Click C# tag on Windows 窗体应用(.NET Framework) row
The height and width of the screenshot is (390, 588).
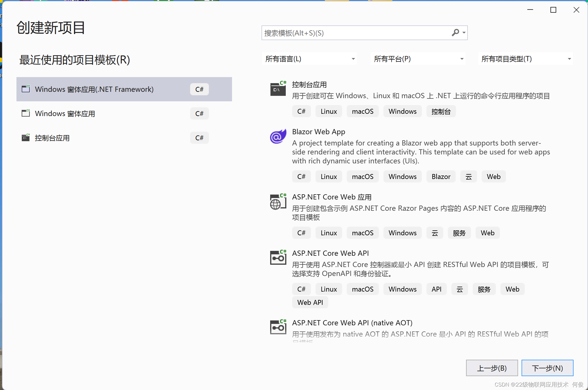pyautogui.click(x=199, y=89)
